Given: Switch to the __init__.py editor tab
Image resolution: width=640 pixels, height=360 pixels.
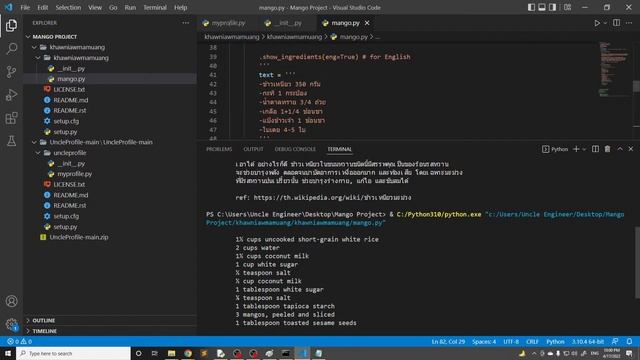Looking at the screenshot, I should (x=287, y=23).
